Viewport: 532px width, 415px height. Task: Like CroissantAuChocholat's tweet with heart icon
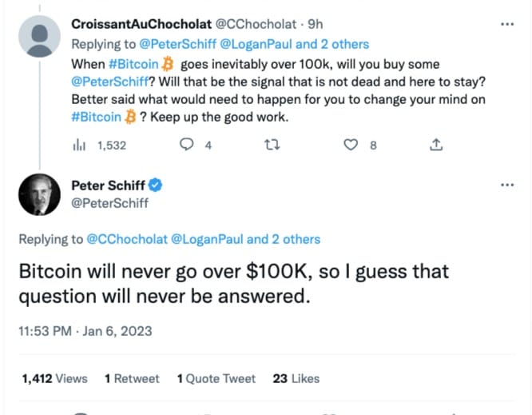(x=351, y=145)
